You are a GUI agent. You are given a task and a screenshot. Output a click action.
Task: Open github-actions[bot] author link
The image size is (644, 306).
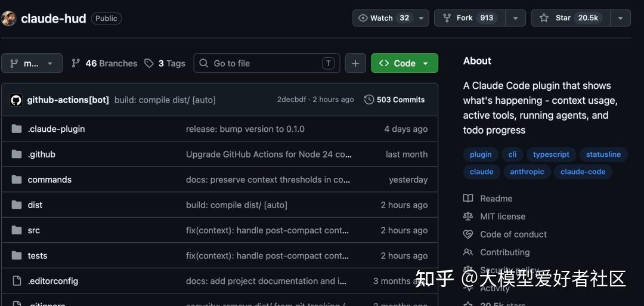tap(68, 100)
